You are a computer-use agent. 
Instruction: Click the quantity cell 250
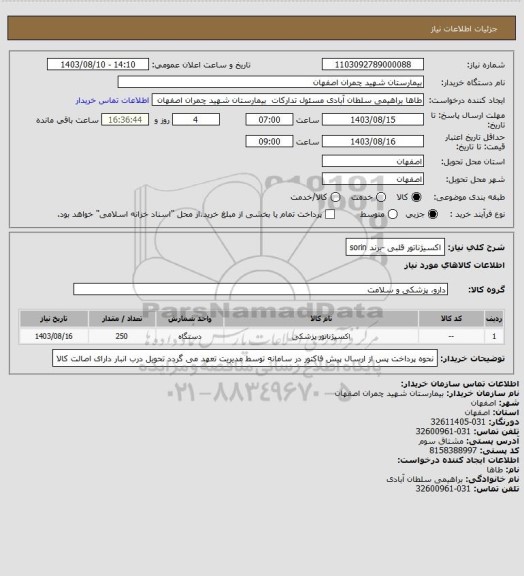[122, 336]
